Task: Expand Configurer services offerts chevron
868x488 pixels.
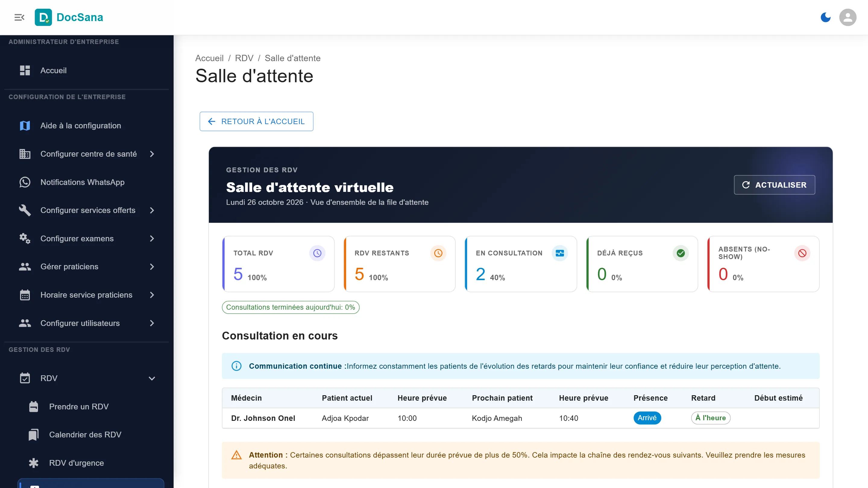Action: click(x=152, y=210)
